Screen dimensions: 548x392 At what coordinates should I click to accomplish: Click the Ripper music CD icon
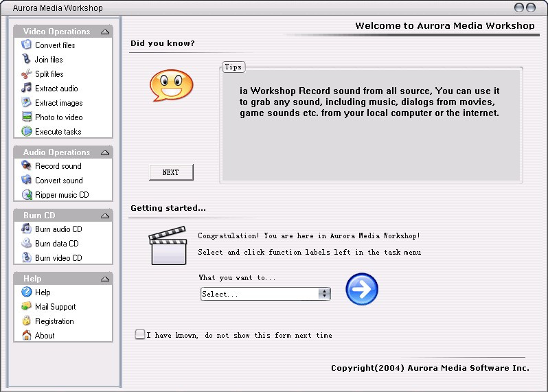point(27,194)
